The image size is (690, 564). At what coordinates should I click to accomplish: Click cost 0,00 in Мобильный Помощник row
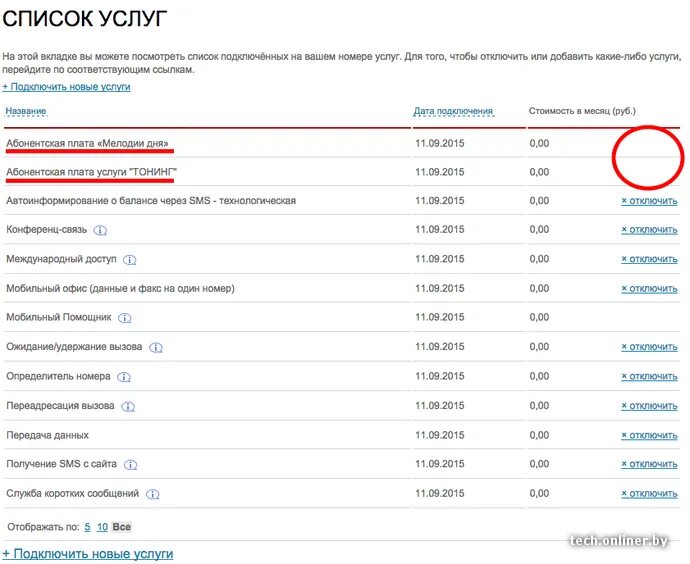coord(539,317)
